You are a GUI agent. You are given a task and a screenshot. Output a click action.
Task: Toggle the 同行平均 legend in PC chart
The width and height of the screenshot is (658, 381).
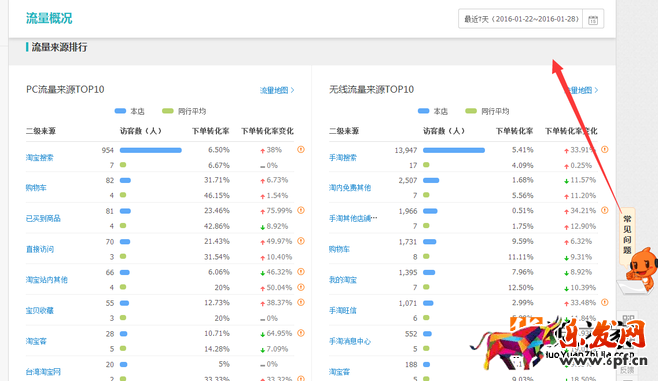pos(184,111)
